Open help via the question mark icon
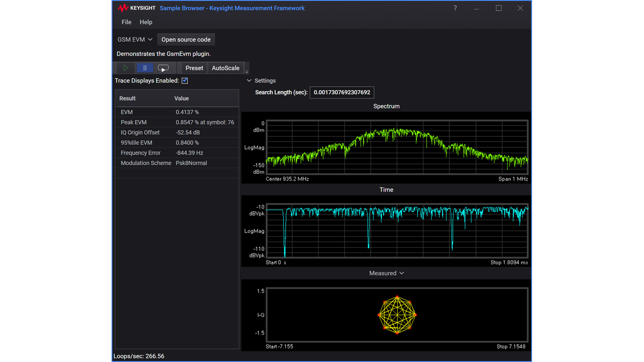Screen dimensions: 644x362 click(455, 8)
